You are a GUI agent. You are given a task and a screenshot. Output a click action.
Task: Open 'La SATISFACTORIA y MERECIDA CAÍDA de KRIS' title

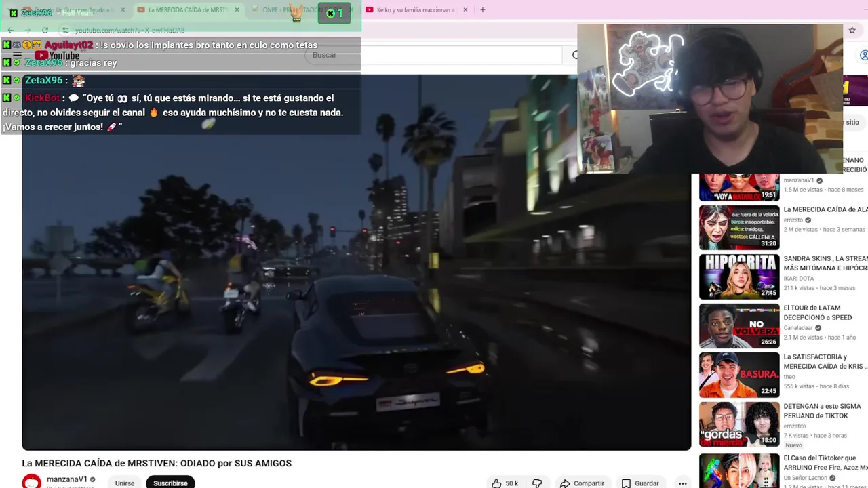tap(825, 361)
